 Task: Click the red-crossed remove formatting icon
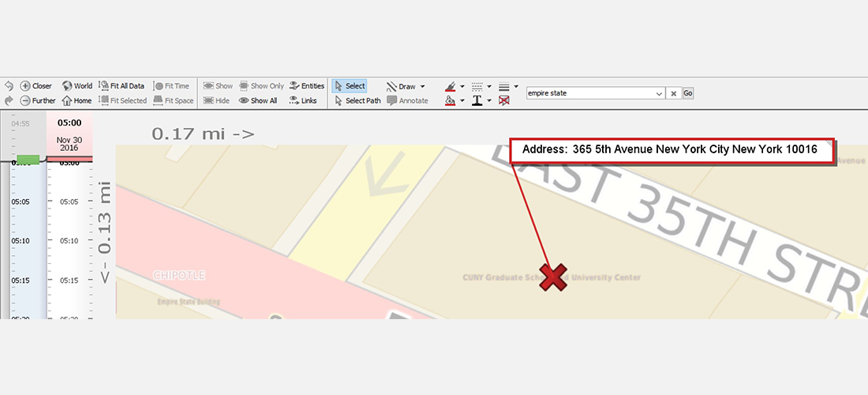(503, 100)
